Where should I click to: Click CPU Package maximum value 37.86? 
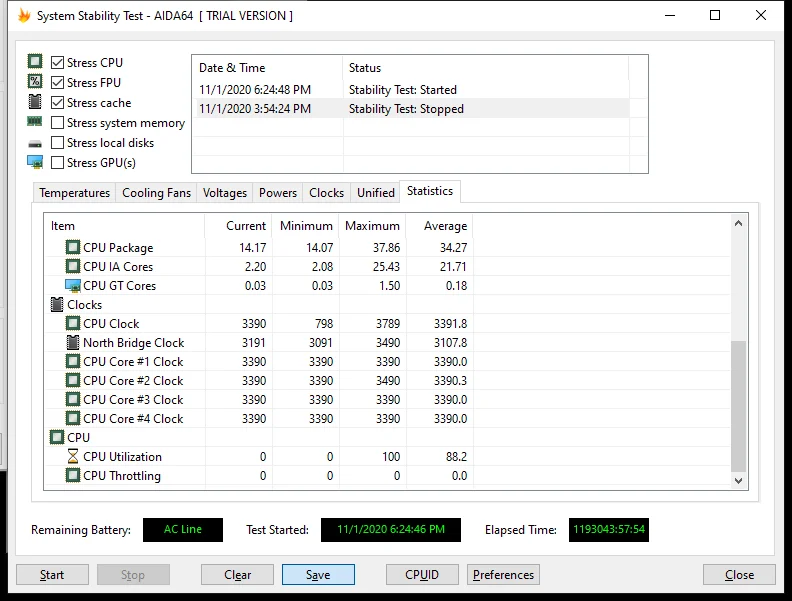pos(386,247)
